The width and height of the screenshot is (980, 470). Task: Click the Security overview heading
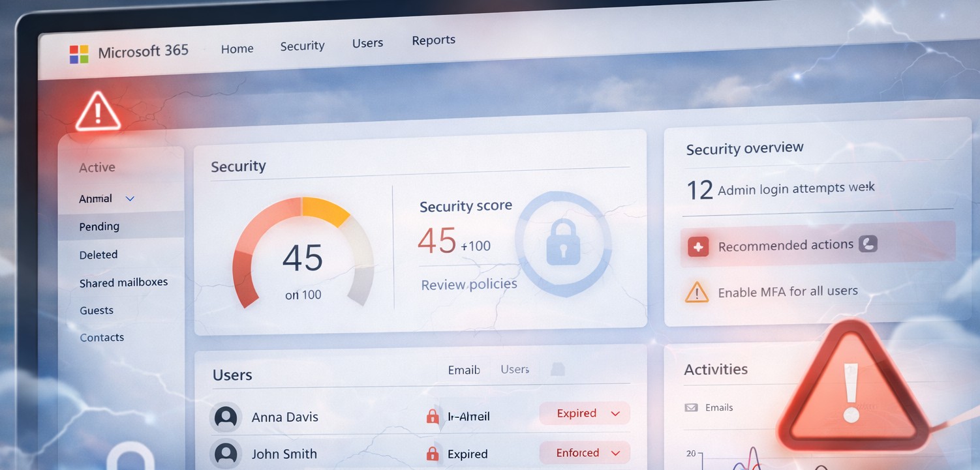click(744, 149)
